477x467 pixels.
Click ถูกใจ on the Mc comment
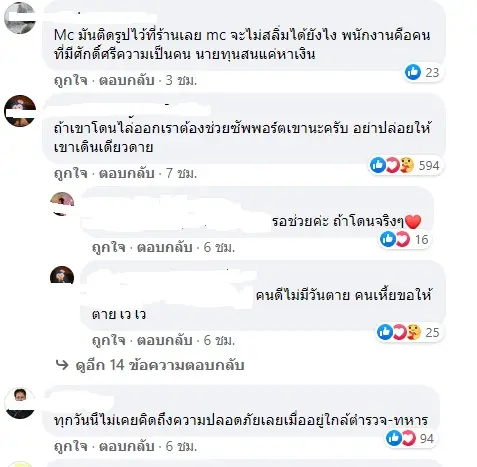(71, 80)
